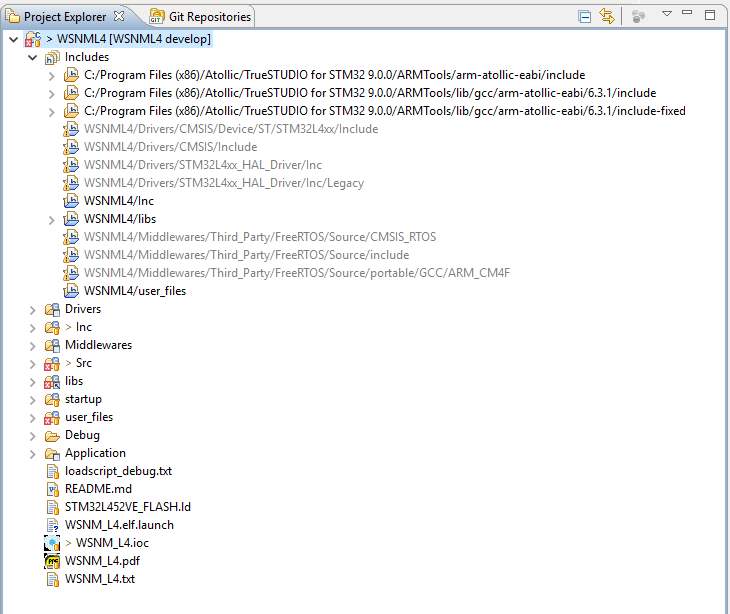This screenshot has height=614, width=730.
Task: Click the WSNM_L4.ioc file icon
Action: (52, 543)
